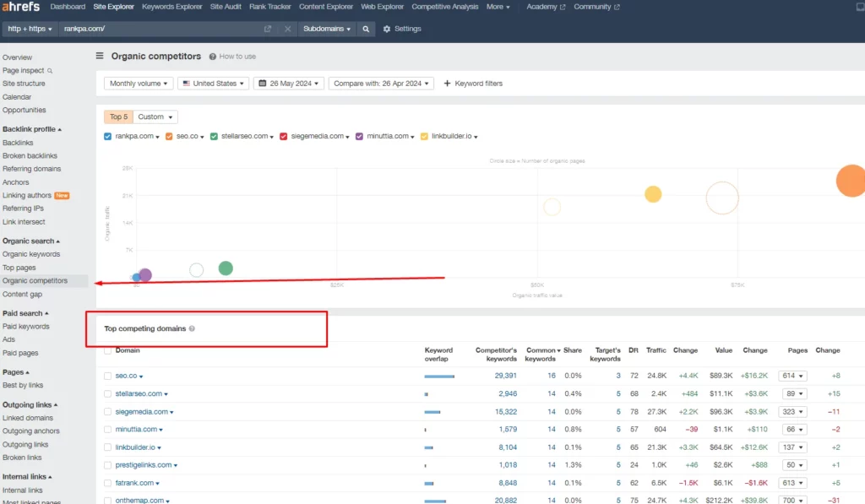The image size is (865, 504).
Task: Check the select-all Domain header checkbox
Action: click(107, 350)
